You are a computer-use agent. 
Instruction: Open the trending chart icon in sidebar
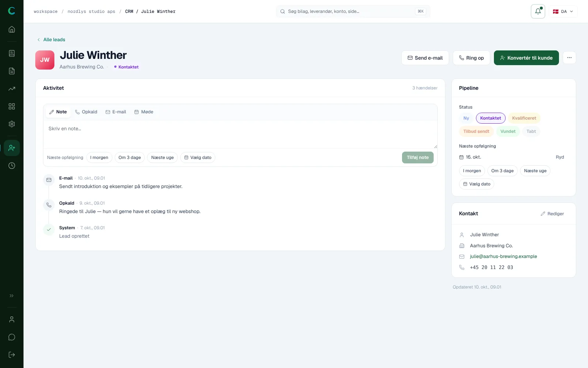click(x=12, y=89)
